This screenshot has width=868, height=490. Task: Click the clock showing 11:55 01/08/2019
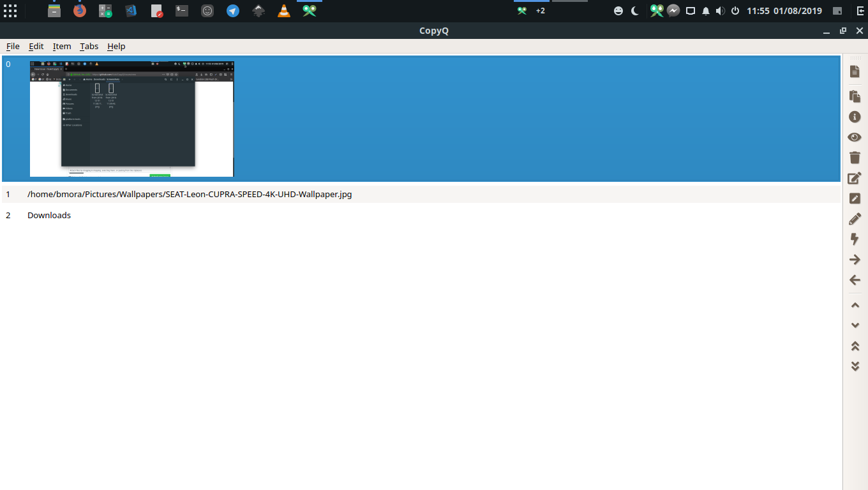pyautogui.click(x=784, y=11)
